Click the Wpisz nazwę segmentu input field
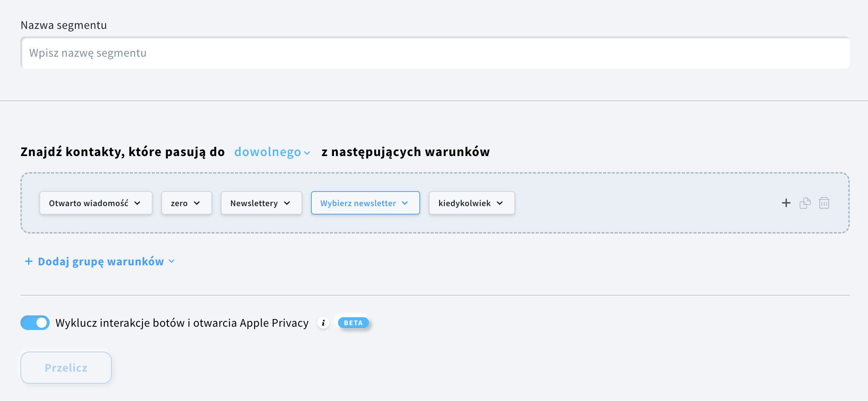 pos(434,53)
